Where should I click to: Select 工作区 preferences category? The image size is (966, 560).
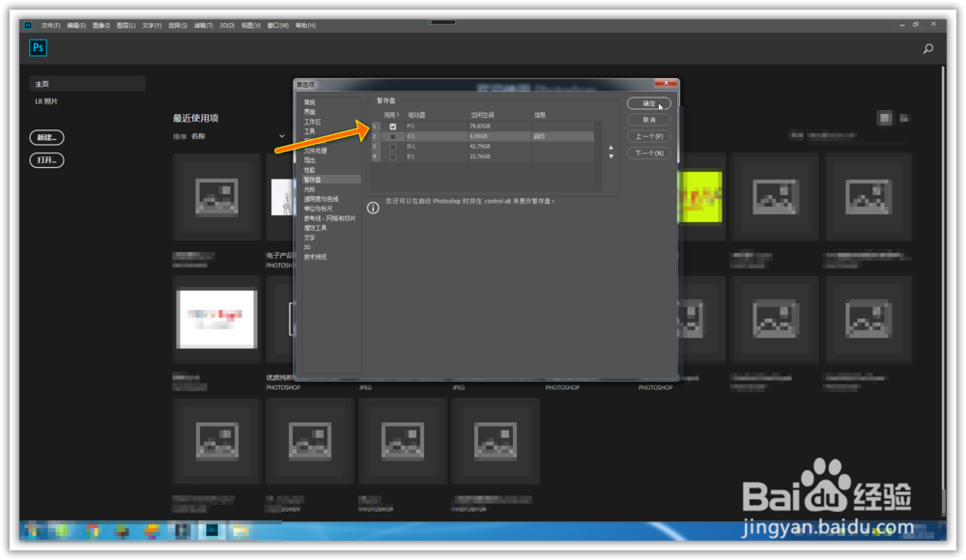click(312, 122)
